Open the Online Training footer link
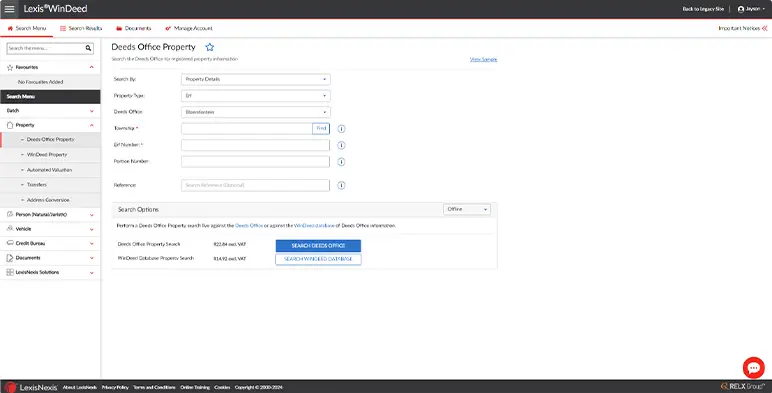The image size is (772, 393). pyautogui.click(x=195, y=388)
